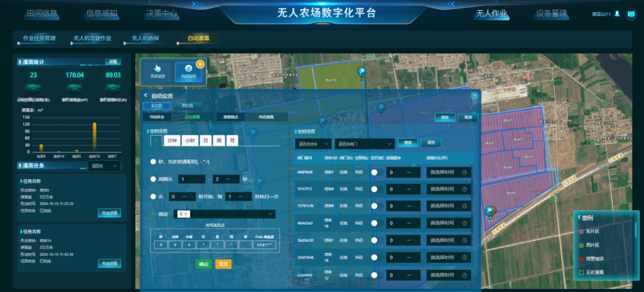This screenshot has width=644, height=292.
Task: Expand the 请选择阀门 dropdown
Action: coord(364,143)
